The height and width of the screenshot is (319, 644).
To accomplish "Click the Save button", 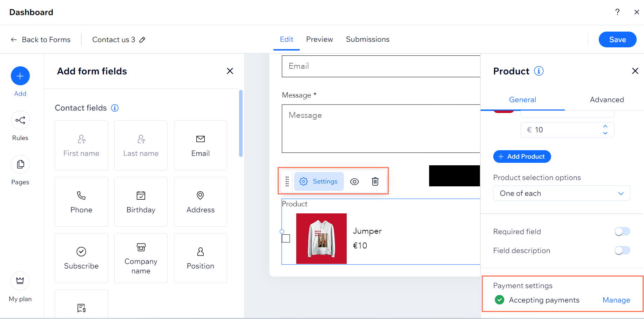I will pos(617,40).
